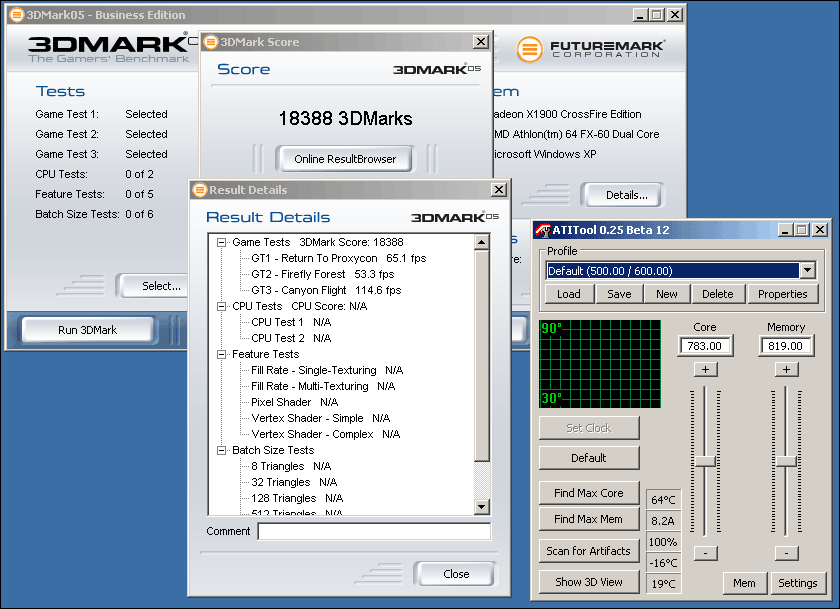Click the 100% fan speed readout
Image resolution: width=840 pixels, height=609 pixels.
pyautogui.click(x=663, y=542)
